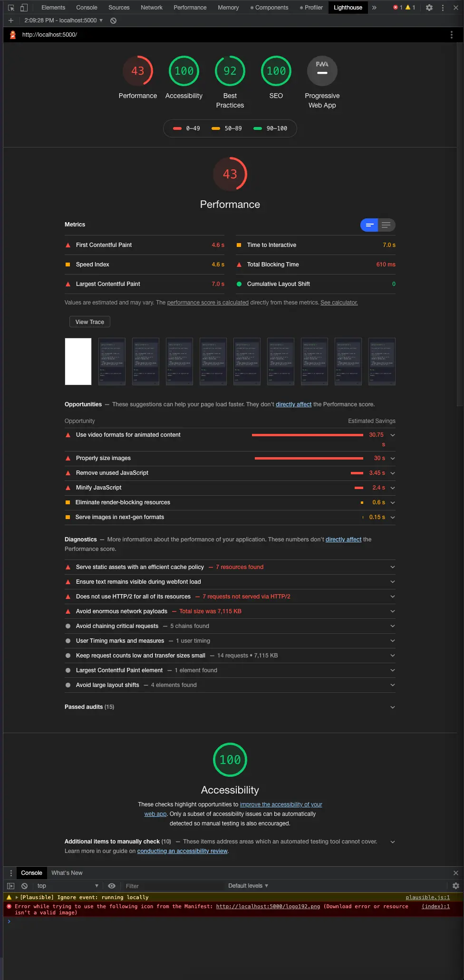This screenshot has width=464, height=980.
Task: Click the Filter input in console
Action: [x=171, y=886]
